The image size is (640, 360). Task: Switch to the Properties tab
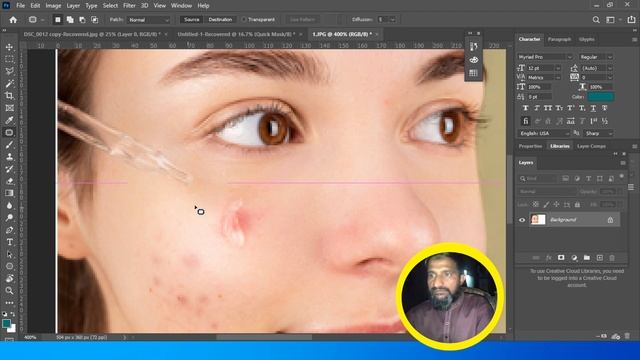point(530,146)
